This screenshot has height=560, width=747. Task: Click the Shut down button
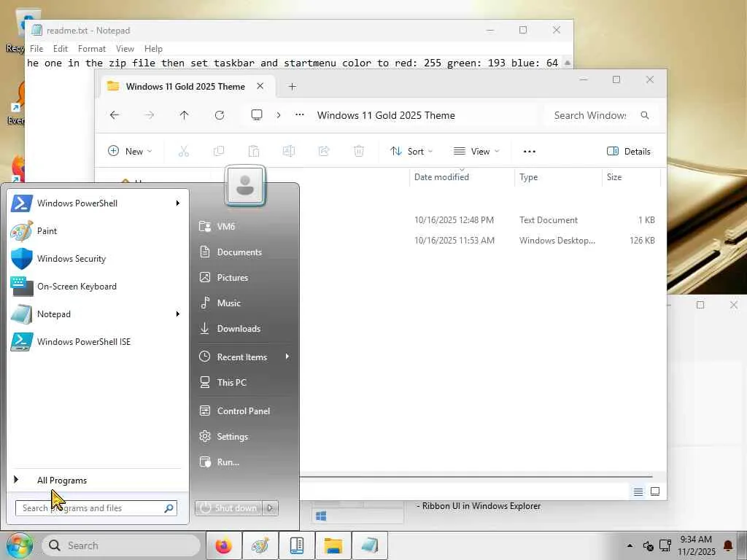[x=228, y=508]
